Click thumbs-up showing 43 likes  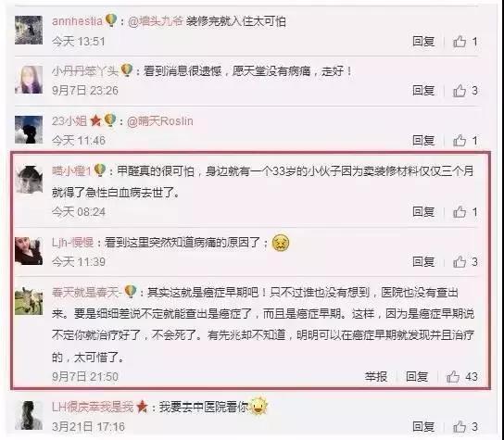452,376
